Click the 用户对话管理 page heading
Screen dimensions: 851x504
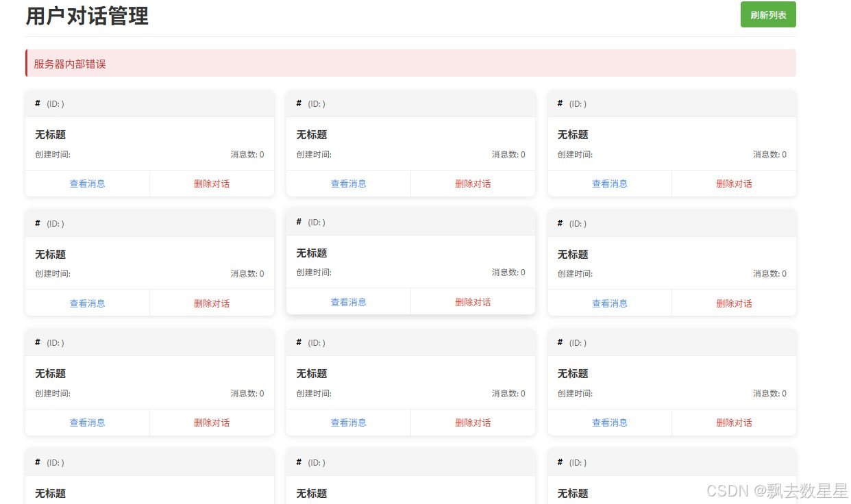[87, 16]
